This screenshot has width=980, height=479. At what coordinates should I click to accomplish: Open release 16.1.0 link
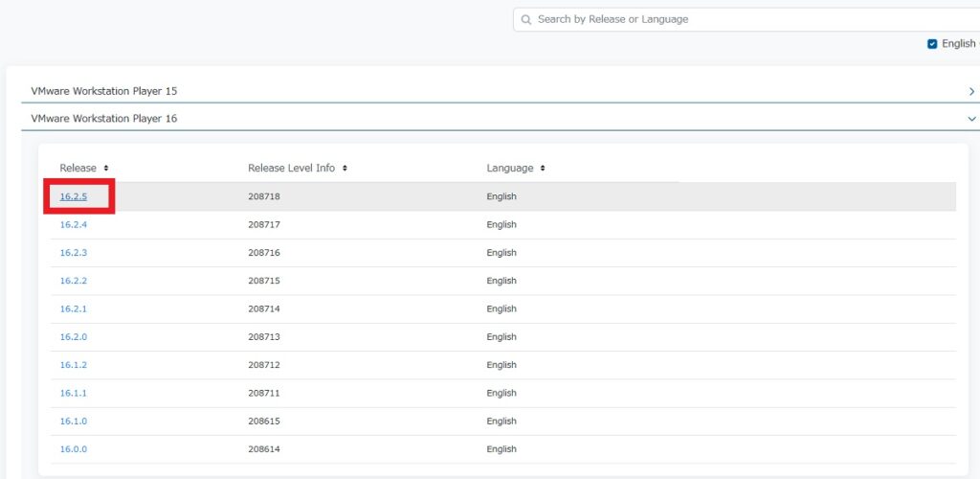tap(73, 422)
